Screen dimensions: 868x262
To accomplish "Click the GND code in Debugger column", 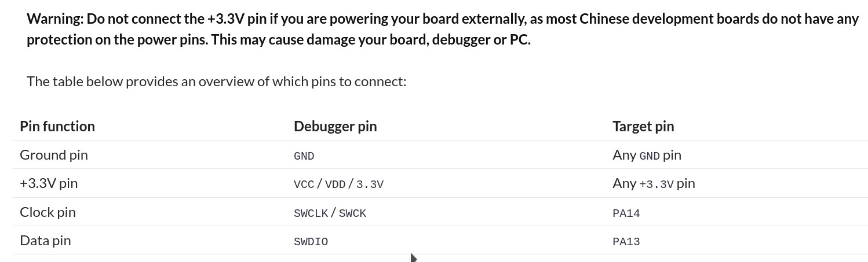I will point(304,156).
